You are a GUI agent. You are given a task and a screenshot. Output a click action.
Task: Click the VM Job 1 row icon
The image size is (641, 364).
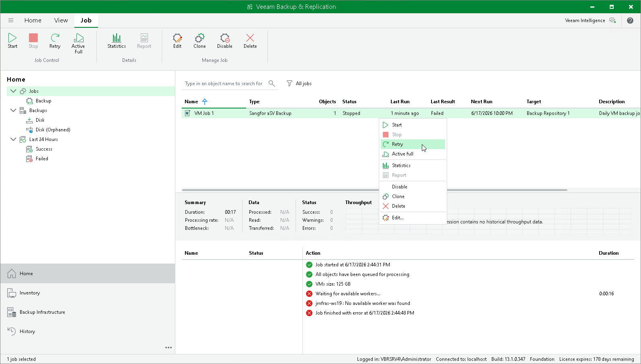pyautogui.click(x=187, y=113)
